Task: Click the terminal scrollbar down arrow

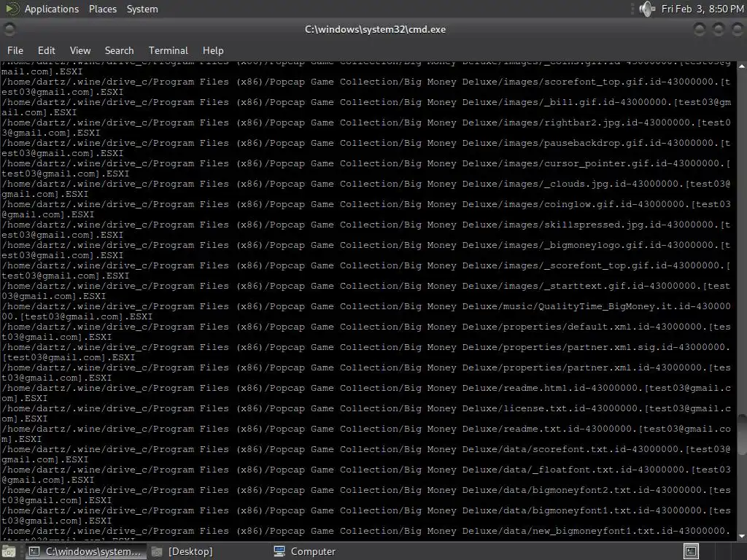Action: [x=742, y=536]
